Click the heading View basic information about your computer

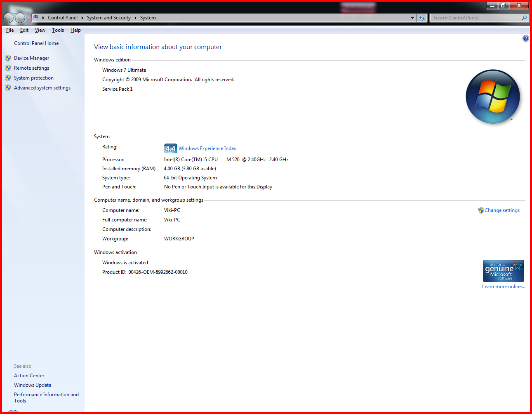(158, 47)
